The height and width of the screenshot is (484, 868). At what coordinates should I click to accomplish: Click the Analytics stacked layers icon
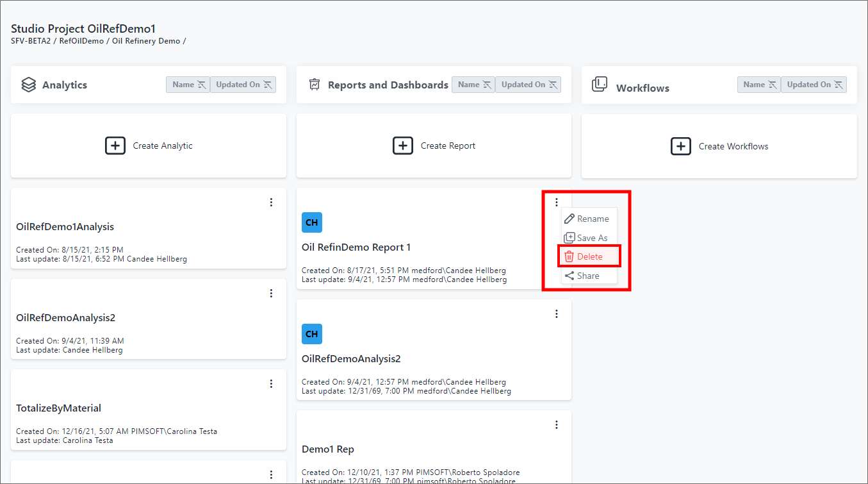(28, 85)
